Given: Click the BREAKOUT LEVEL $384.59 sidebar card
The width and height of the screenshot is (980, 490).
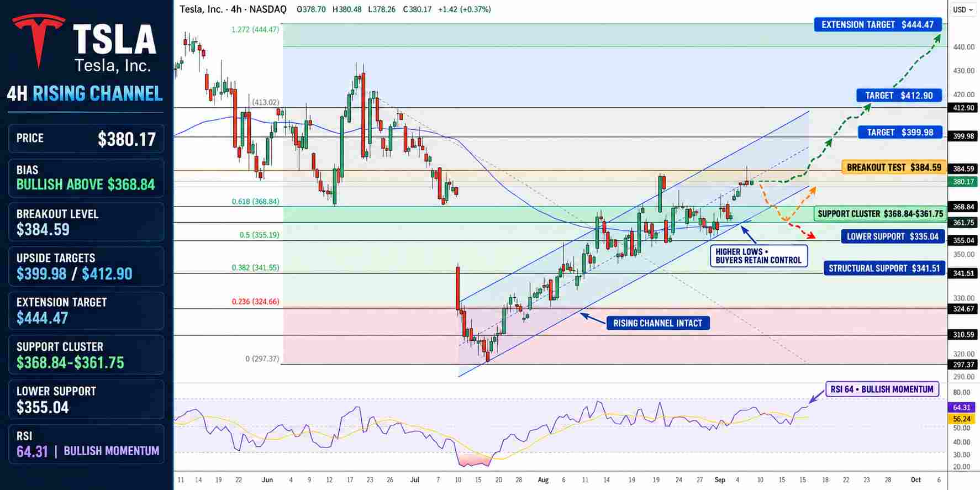Looking at the screenshot, I should pos(86,222).
